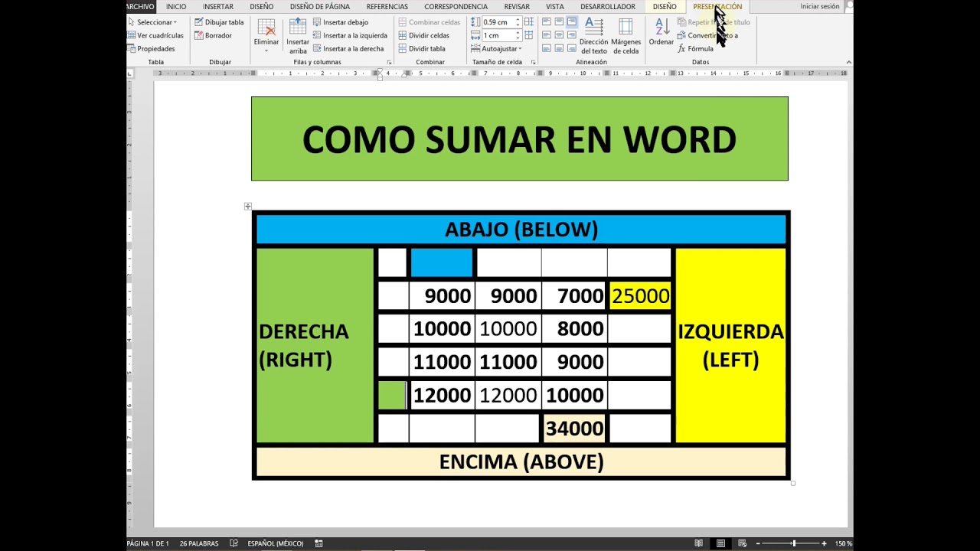
Task: Activate the Dibujar tabla tool
Action: click(219, 22)
